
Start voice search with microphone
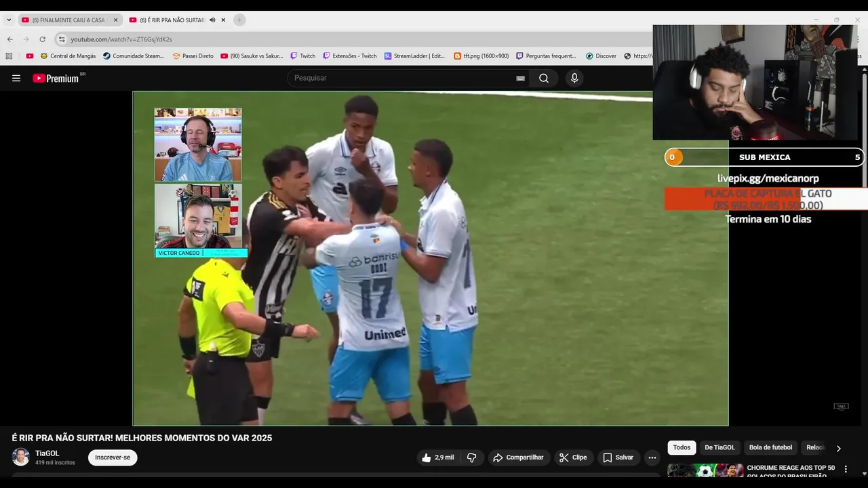pos(574,78)
